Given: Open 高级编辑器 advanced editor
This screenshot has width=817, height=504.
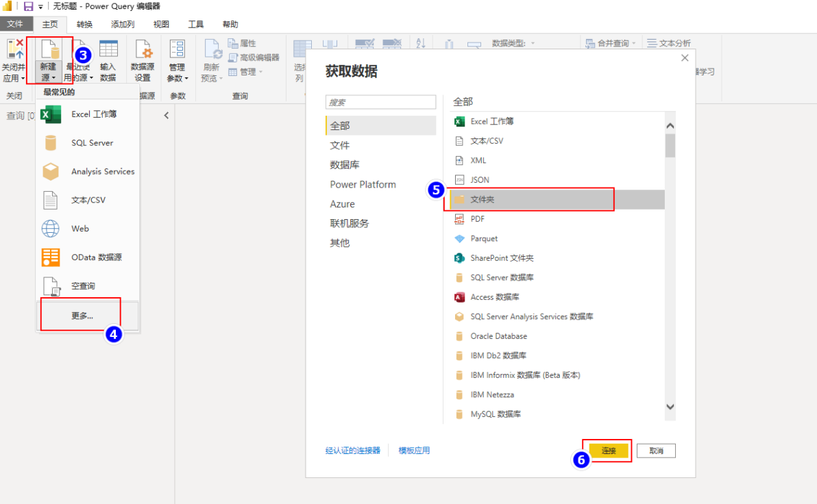Looking at the screenshot, I should coord(254,58).
